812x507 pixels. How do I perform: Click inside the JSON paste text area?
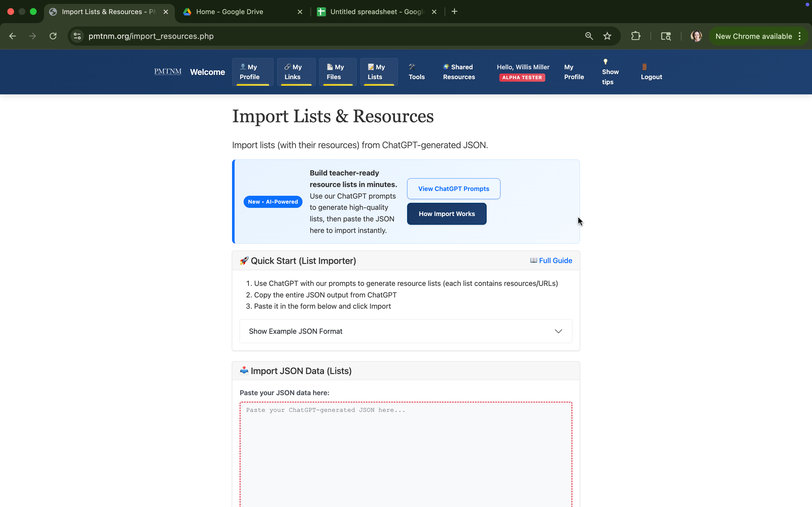click(x=406, y=453)
